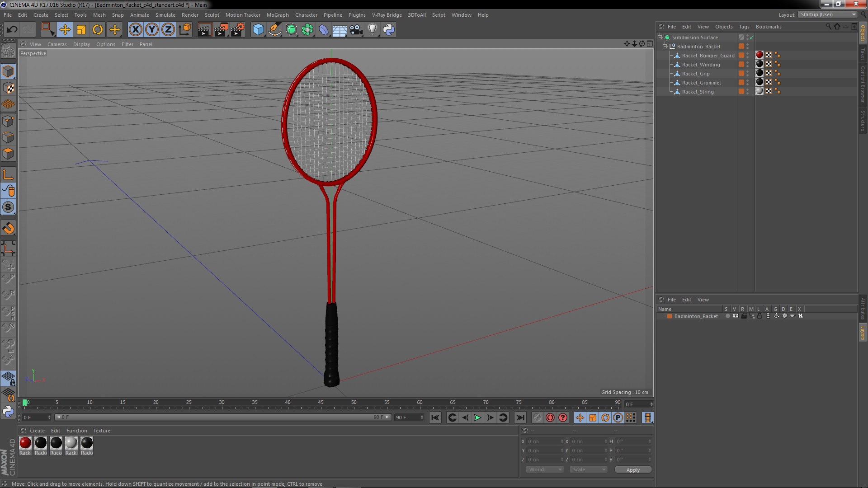Switch to Structure side tab
The image size is (868, 488).
pyautogui.click(x=863, y=121)
